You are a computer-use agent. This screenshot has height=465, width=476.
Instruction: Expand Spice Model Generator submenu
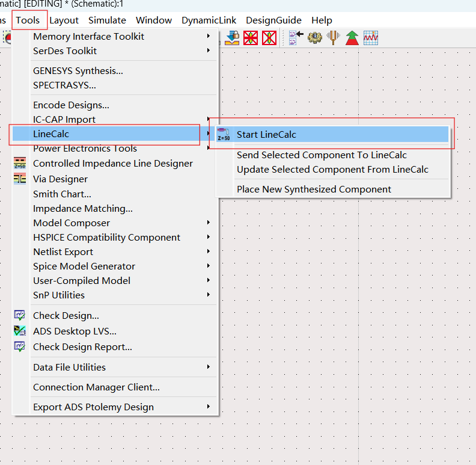tap(115, 266)
